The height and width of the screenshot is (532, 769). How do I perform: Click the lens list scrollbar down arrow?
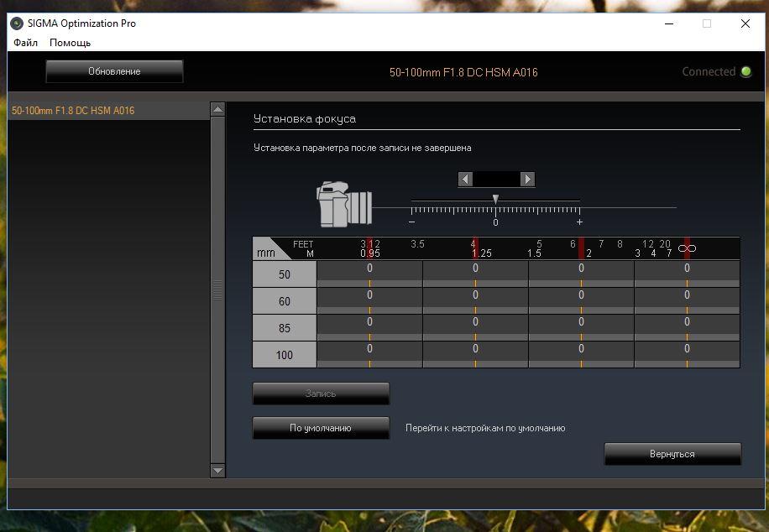pos(217,471)
